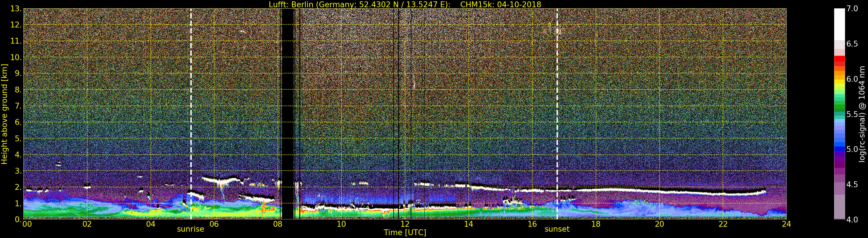Click the 'sunset' label below the axis

coord(557,229)
